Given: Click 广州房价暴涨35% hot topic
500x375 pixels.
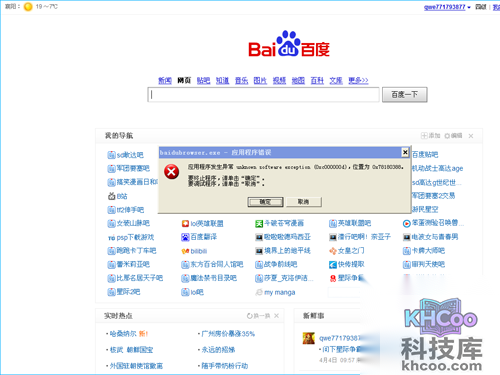Looking at the screenshot, I should tap(228, 334).
